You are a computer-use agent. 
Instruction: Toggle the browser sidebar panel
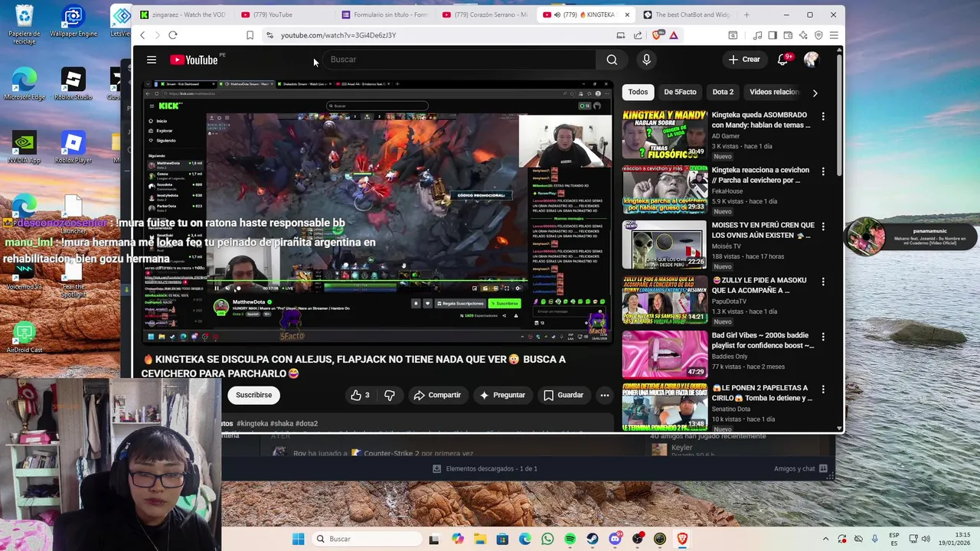[x=773, y=35]
